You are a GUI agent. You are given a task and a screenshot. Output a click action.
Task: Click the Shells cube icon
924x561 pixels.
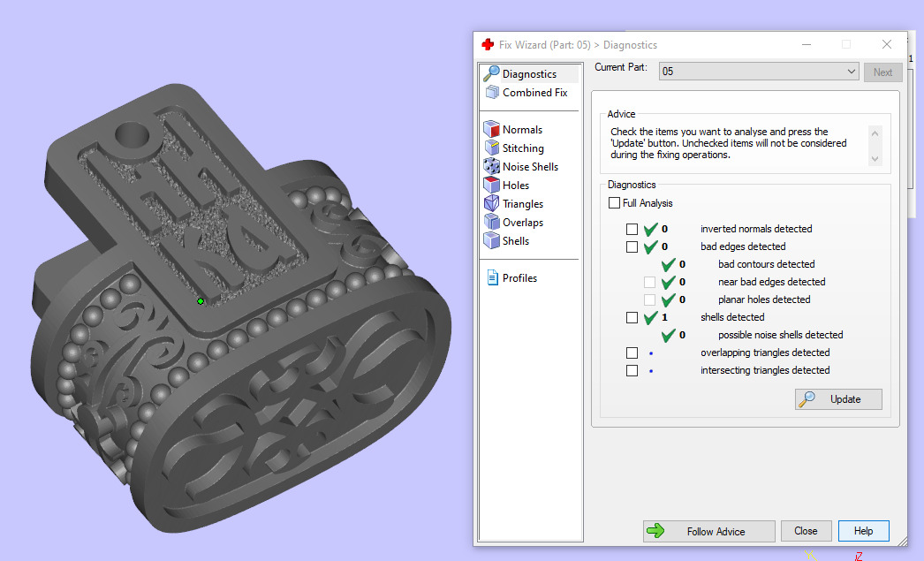click(x=491, y=240)
